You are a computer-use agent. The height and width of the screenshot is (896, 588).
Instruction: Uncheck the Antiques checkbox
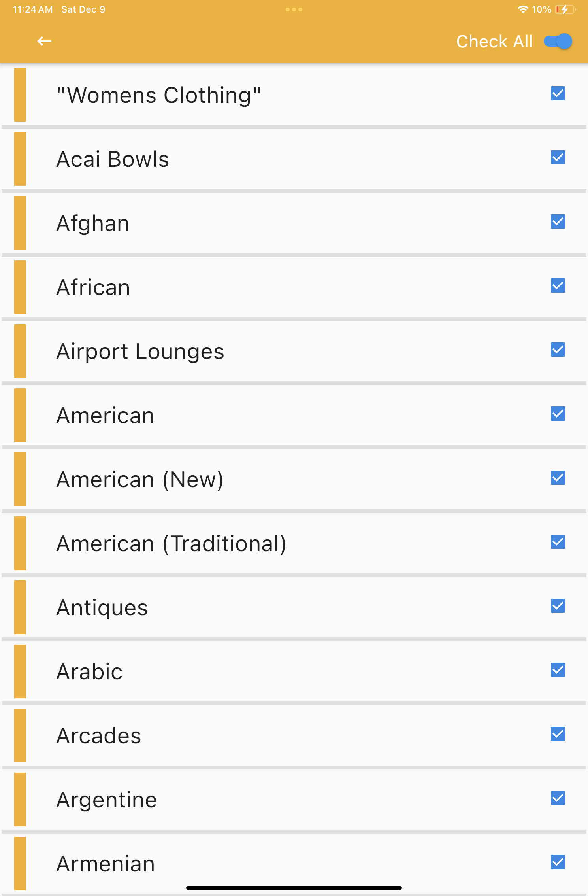(558, 606)
